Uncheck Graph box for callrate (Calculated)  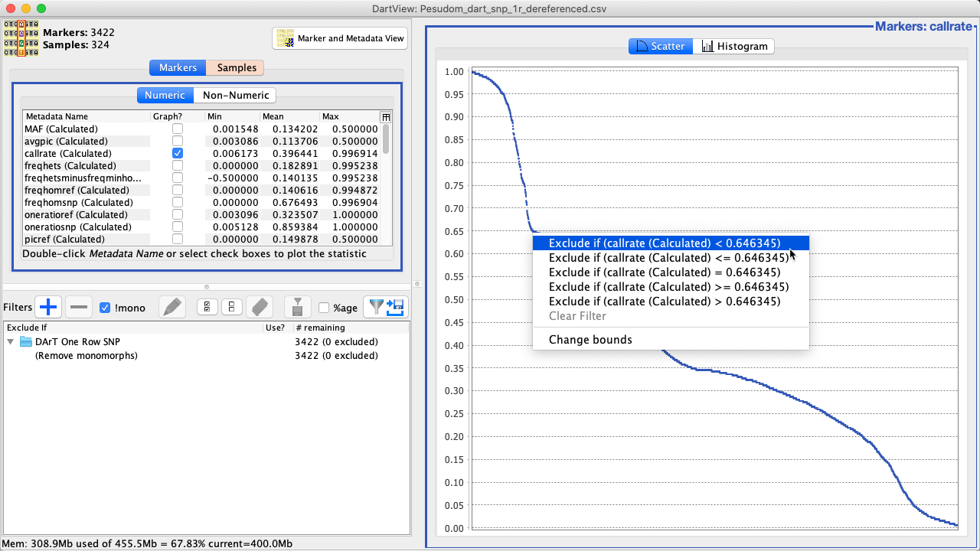(178, 154)
